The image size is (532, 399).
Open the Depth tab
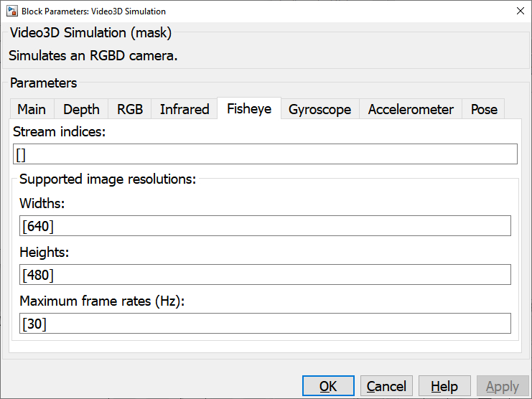81,109
